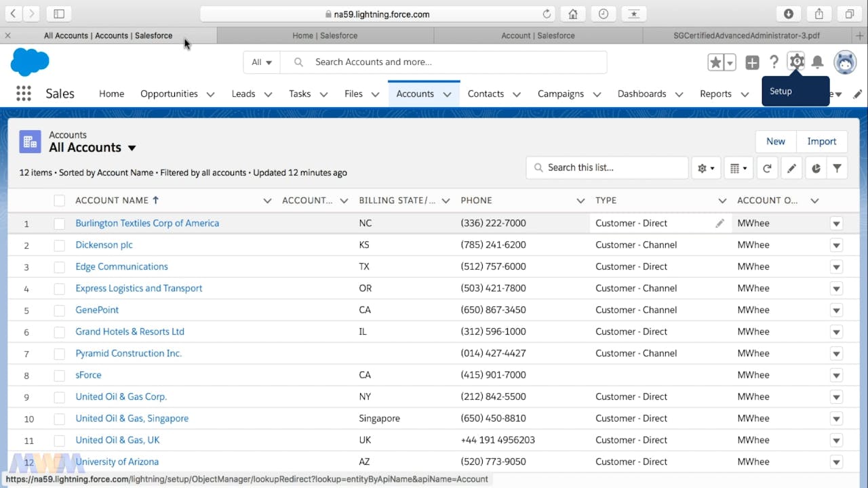The image size is (868, 488).
Task: Click the New account button
Action: tap(776, 142)
